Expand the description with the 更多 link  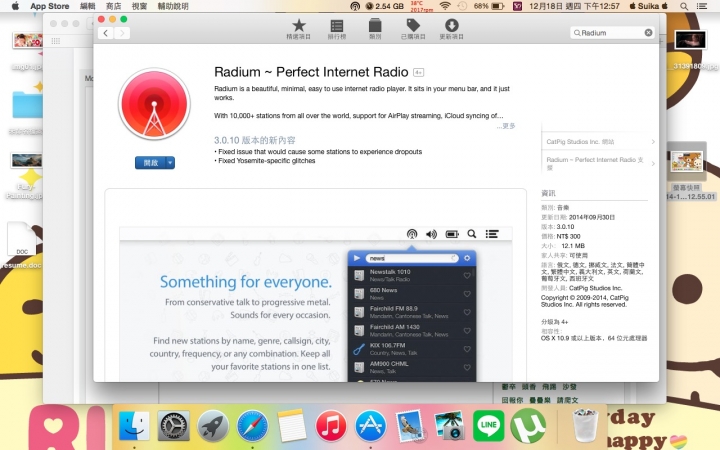coord(508,126)
